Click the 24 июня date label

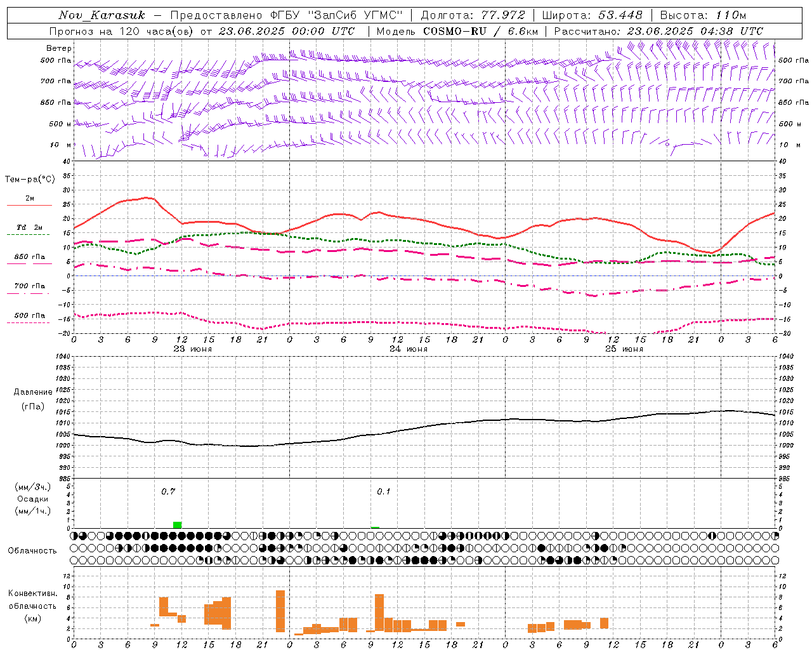408,349
